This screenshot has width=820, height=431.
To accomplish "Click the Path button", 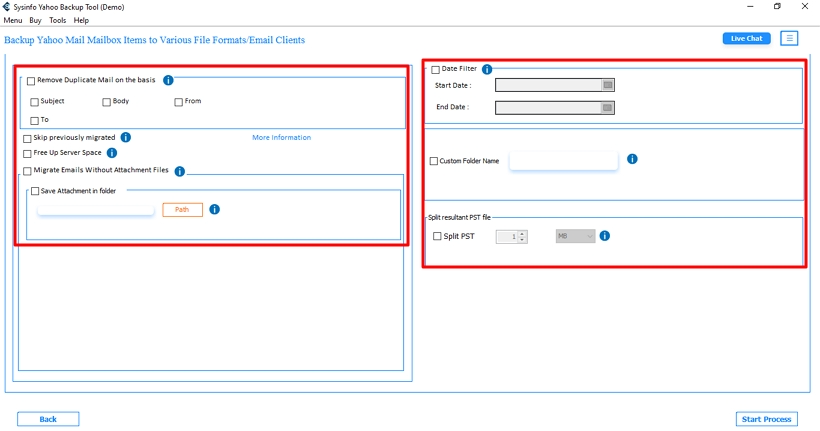I will pyautogui.click(x=183, y=210).
